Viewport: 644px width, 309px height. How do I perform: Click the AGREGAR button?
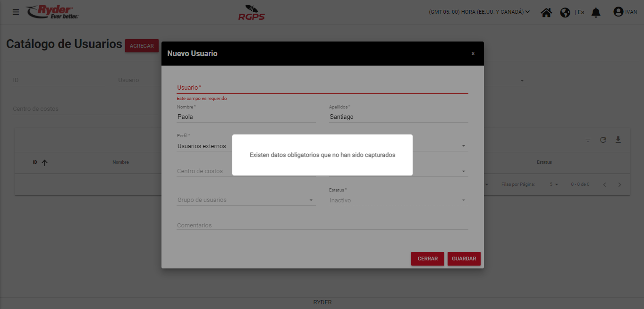click(142, 46)
